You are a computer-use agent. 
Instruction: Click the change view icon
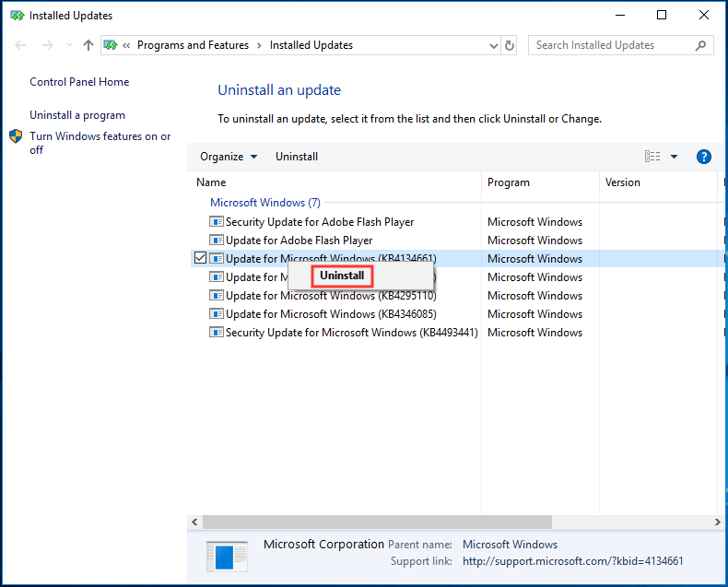click(652, 157)
